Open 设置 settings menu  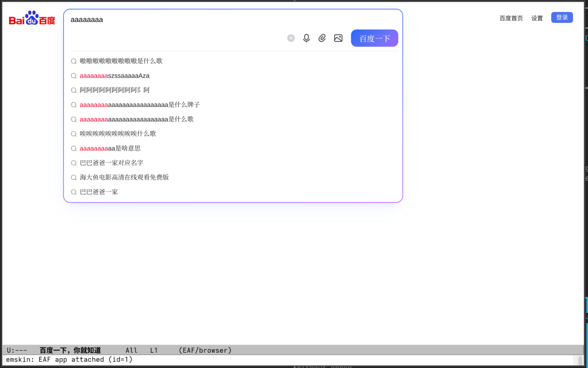pyautogui.click(x=537, y=18)
